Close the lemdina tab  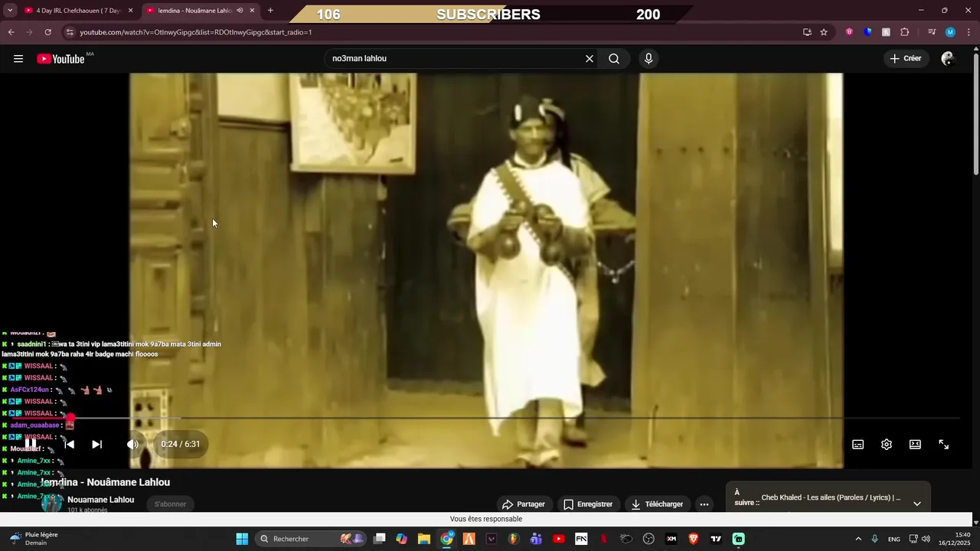[252, 11]
